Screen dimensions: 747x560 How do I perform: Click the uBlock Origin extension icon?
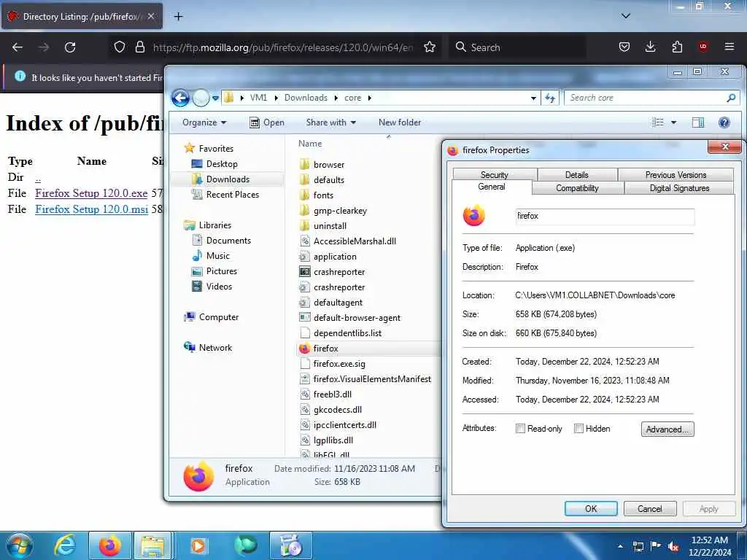point(703,47)
